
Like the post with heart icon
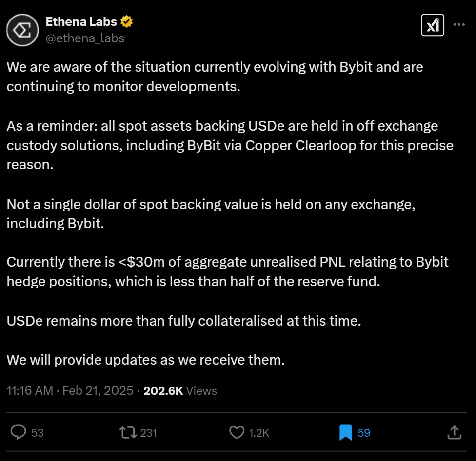[237, 432]
